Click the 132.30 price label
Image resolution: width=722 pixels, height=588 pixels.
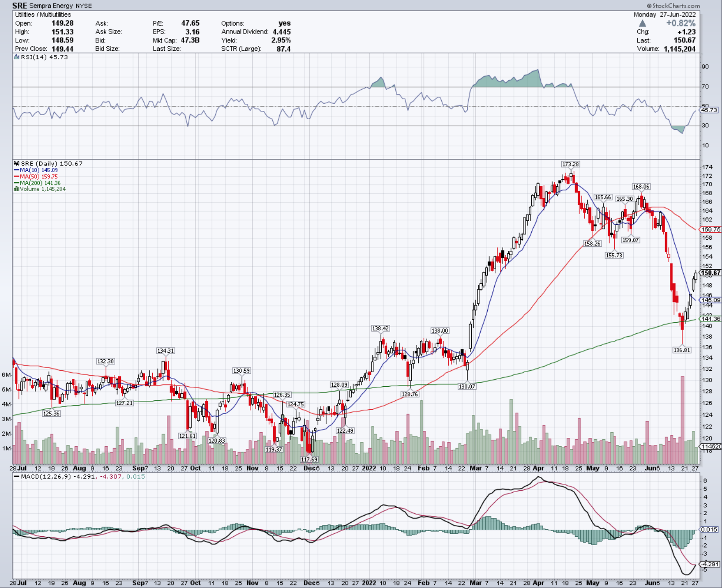click(x=105, y=361)
